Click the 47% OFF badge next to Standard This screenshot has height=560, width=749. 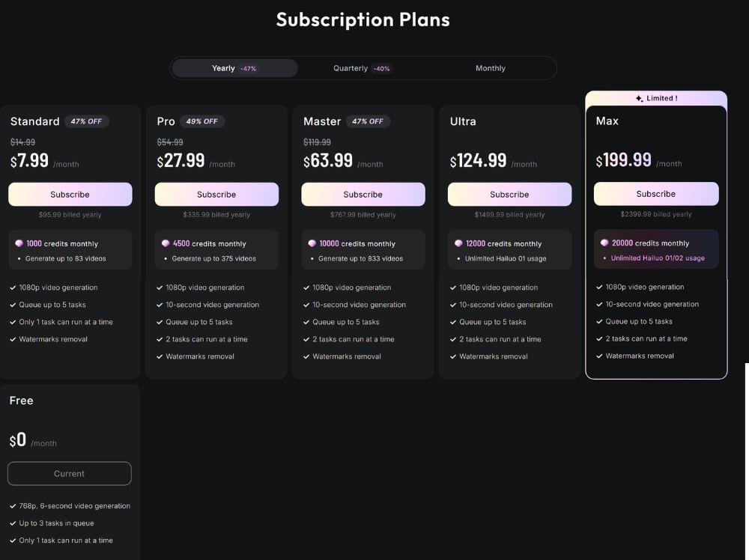pyautogui.click(x=87, y=121)
